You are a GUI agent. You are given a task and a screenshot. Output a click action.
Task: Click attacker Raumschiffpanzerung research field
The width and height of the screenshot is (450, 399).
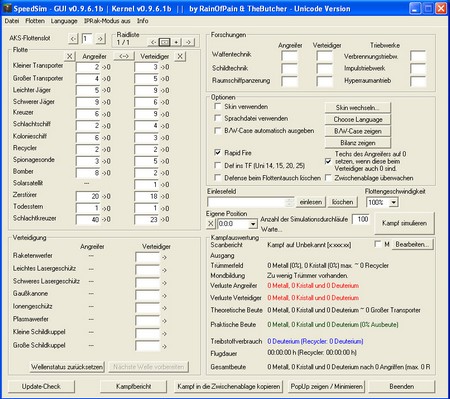(x=289, y=81)
